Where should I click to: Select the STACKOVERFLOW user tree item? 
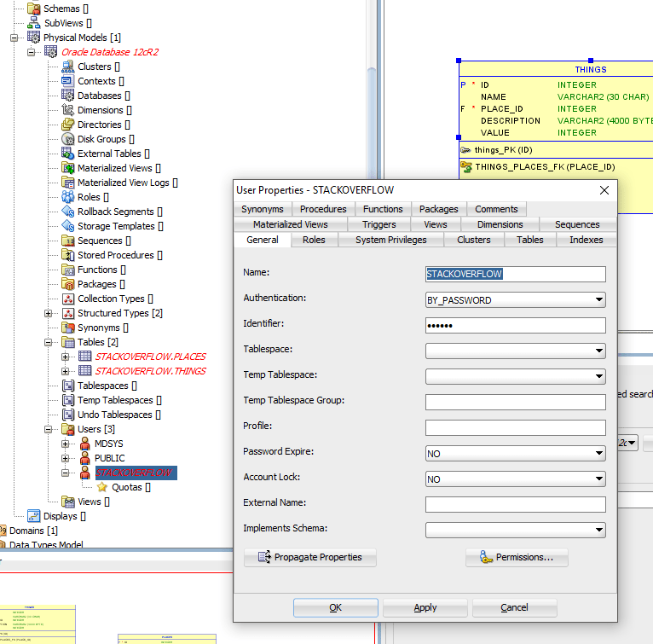[x=136, y=473]
